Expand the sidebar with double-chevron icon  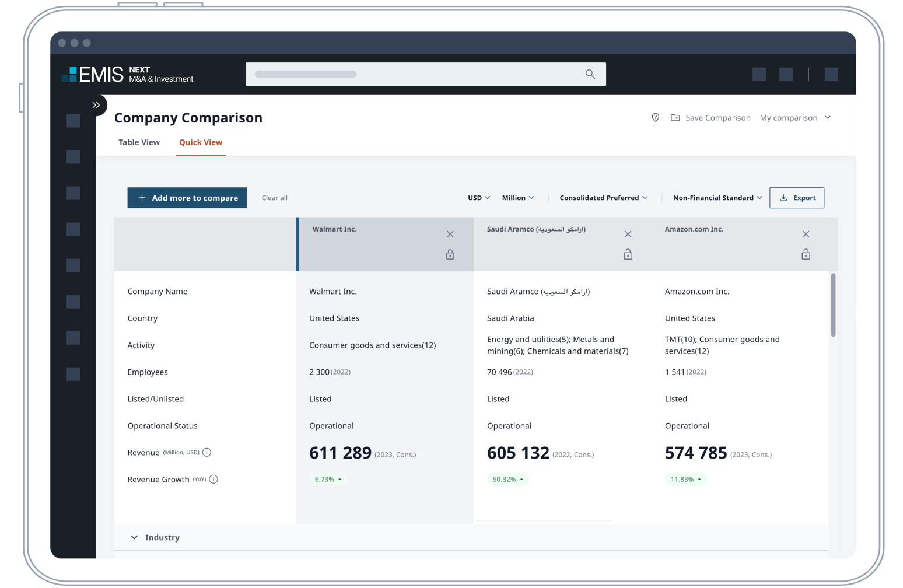coord(96,105)
